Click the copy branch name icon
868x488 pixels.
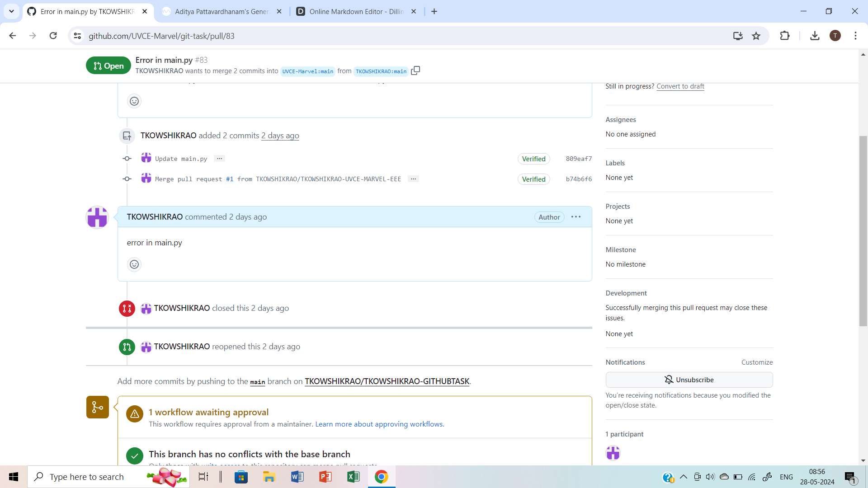[416, 71]
